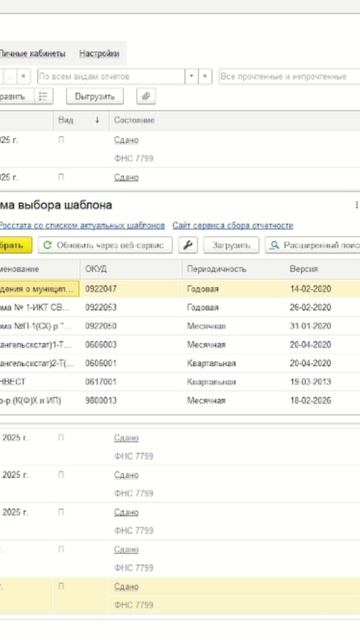This screenshot has height=640, width=360.
Task: Click Обновить через веб-сервис button
Action: 105,245
